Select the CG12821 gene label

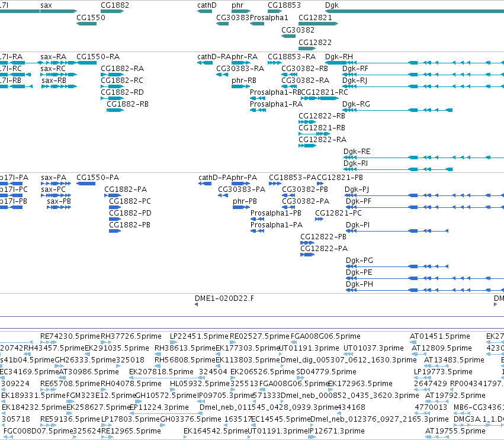click(315, 18)
